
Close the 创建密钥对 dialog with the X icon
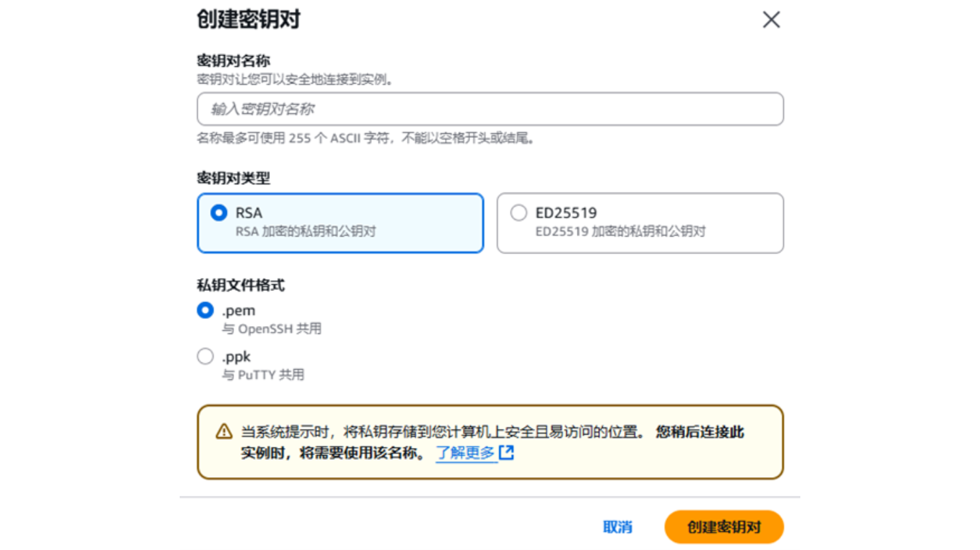point(770,20)
